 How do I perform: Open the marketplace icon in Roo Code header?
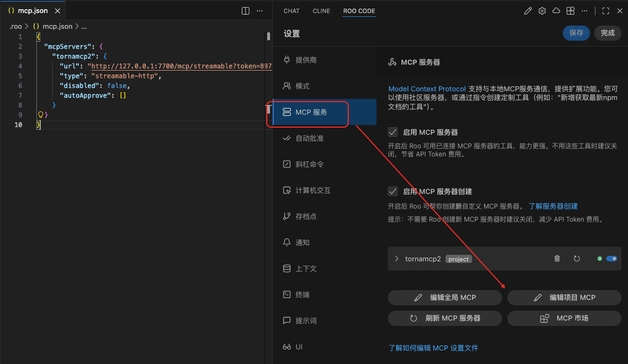(570, 11)
